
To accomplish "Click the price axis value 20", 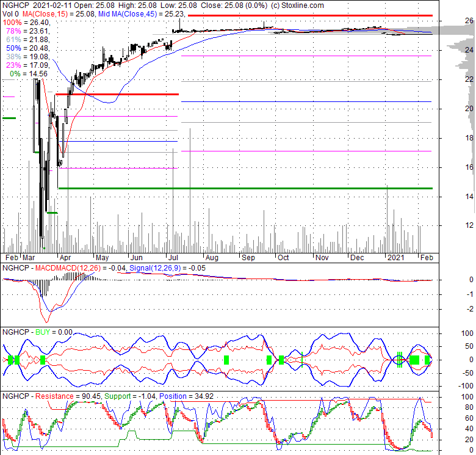I will point(469,109).
